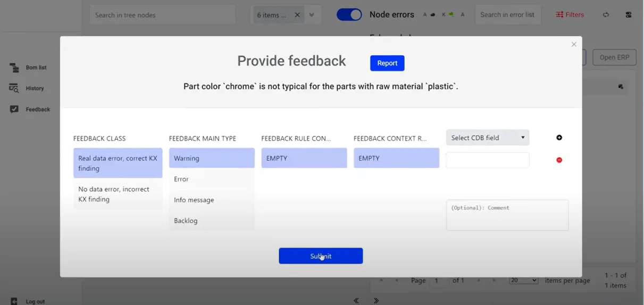
Task: Click the Search in error list field
Action: [508, 15]
